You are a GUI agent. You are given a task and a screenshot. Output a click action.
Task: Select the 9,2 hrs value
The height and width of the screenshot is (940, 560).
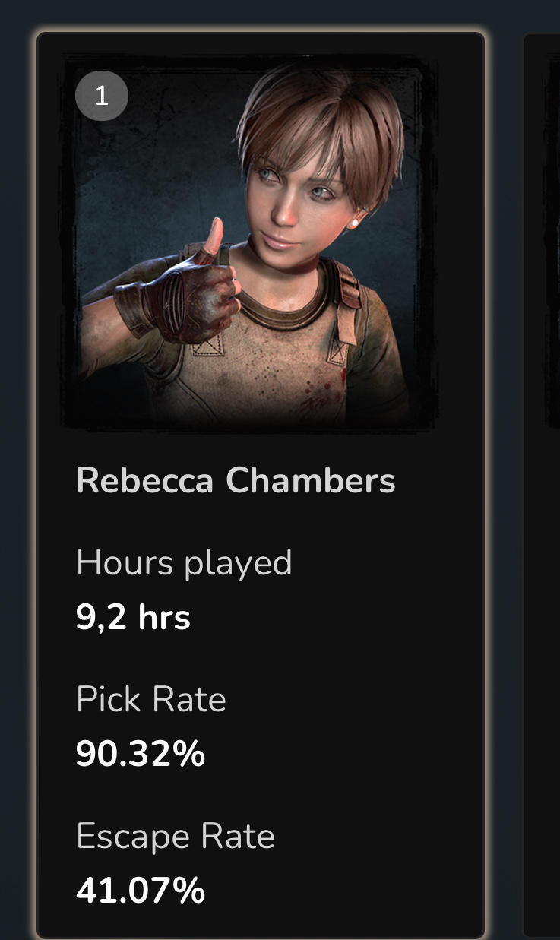tap(133, 618)
